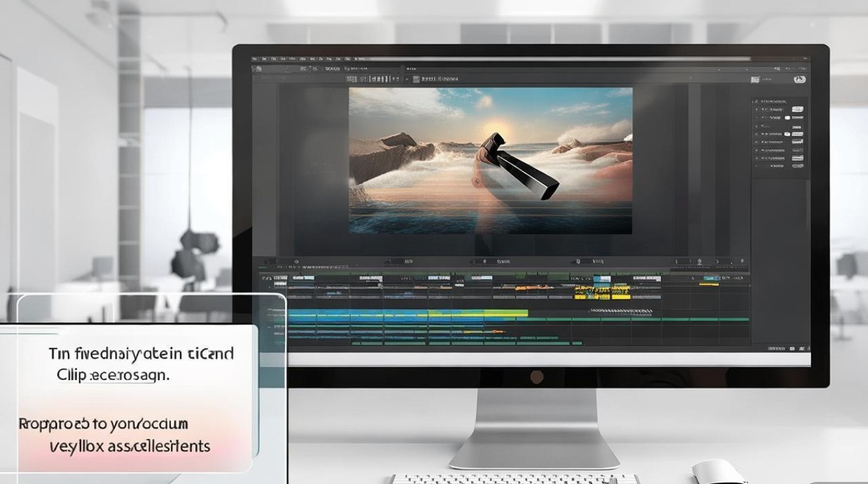Click the white button in the right panel's first row
This screenshot has width=868, height=484.
(x=798, y=110)
